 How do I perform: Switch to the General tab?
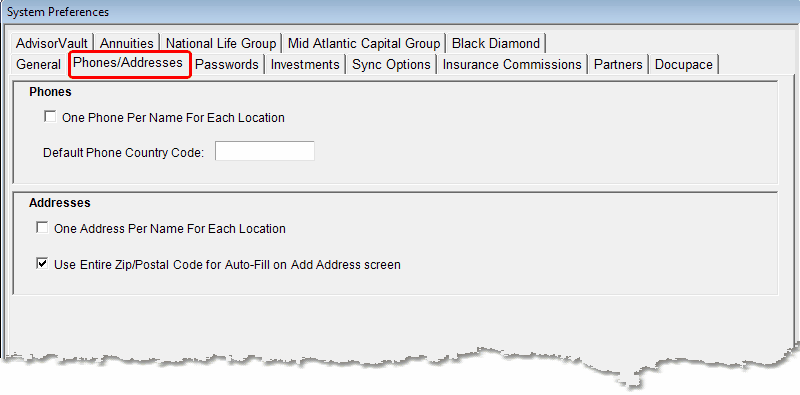(x=39, y=65)
